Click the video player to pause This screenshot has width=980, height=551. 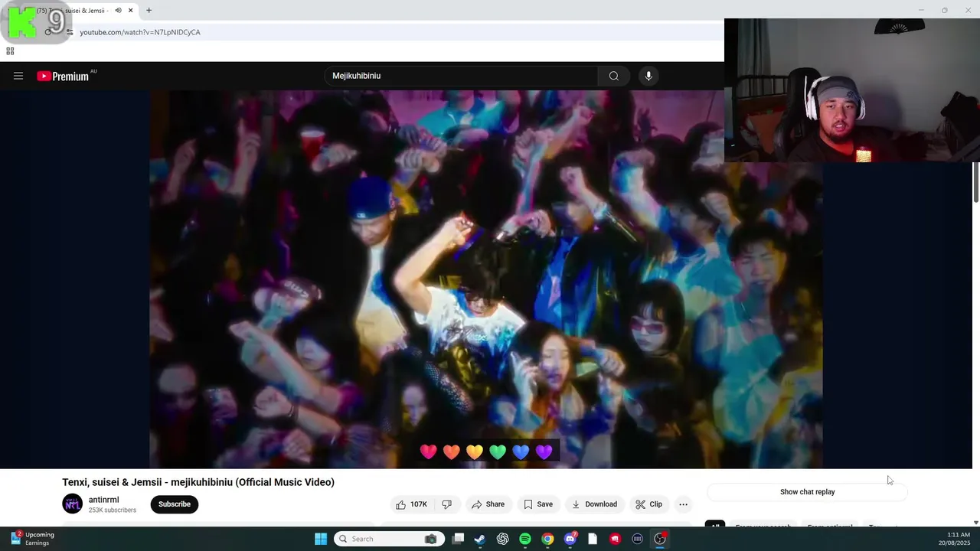click(x=486, y=279)
